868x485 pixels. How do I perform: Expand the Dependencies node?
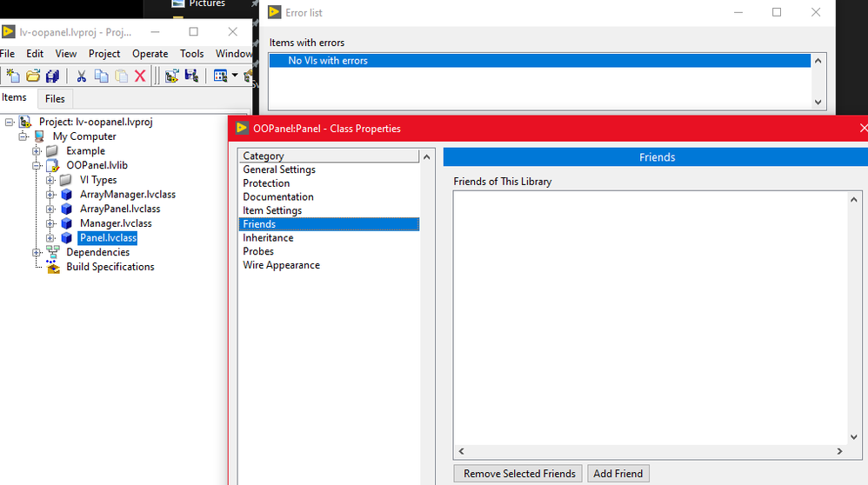pos(36,252)
